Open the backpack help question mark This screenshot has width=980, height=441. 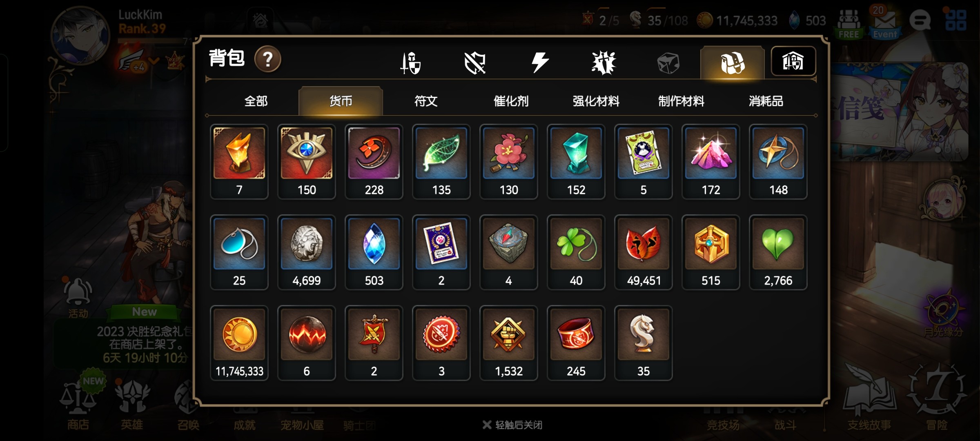pyautogui.click(x=267, y=59)
